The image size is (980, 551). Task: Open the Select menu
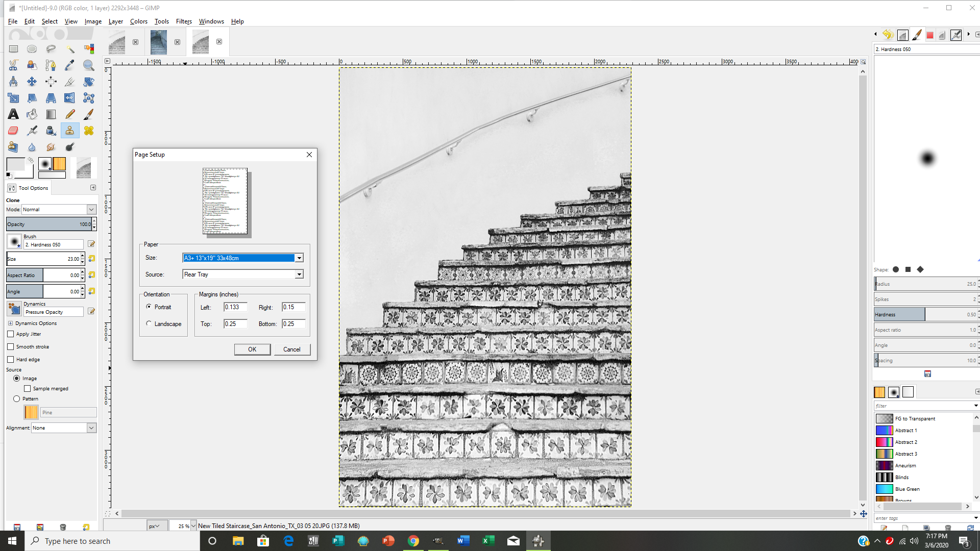(50, 21)
